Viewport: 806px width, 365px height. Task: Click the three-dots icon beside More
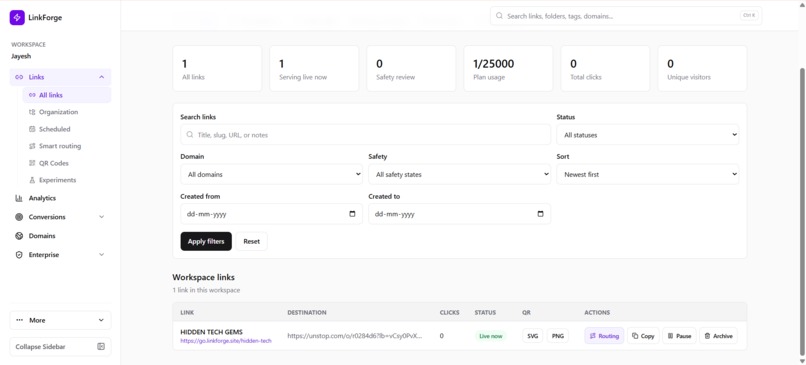20,320
